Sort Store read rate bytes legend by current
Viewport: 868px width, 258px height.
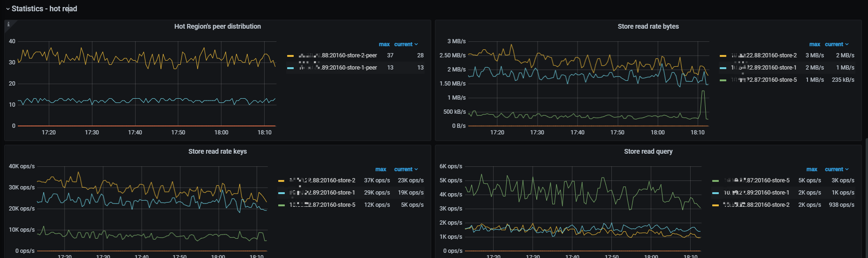click(836, 44)
